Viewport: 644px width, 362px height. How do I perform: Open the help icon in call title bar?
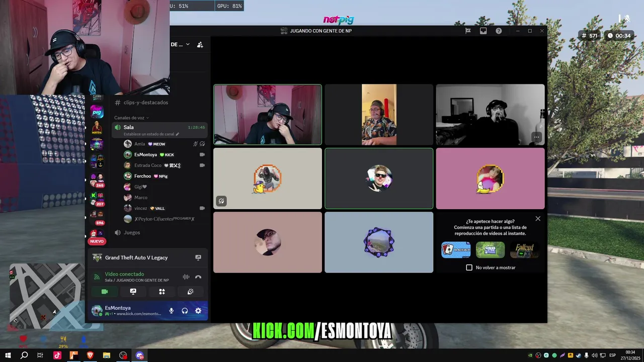(499, 31)
